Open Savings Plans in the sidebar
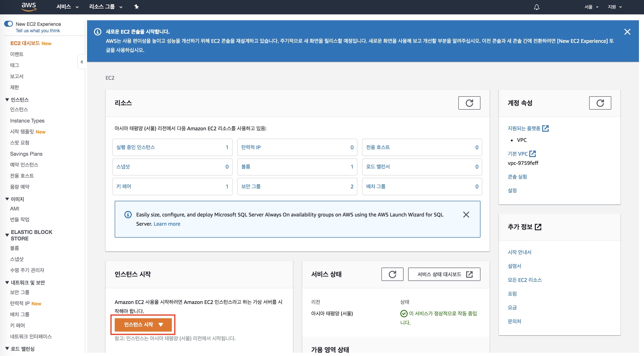Viewport: 644px width, 356px height. pyautogui.click(x=26, y=154)
